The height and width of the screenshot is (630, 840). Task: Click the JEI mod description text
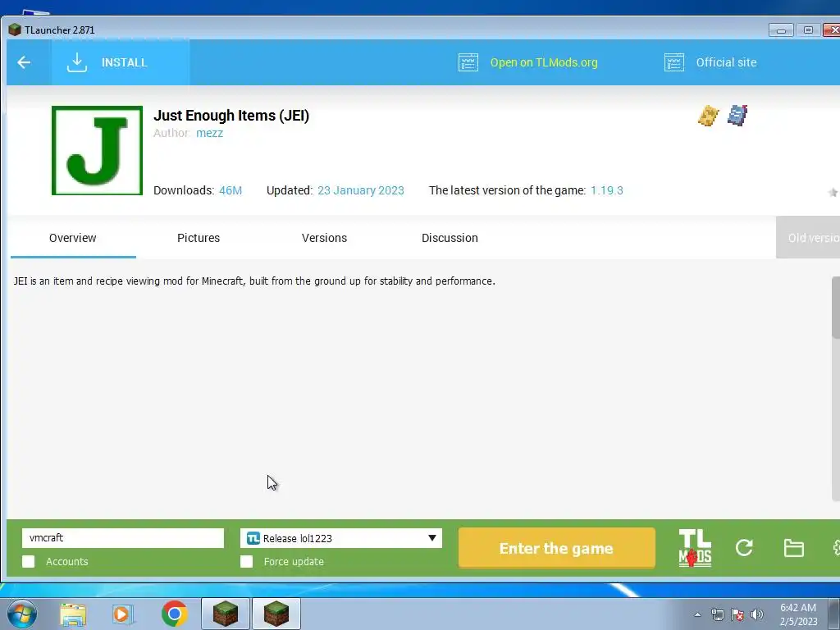(x=254, y=281)
